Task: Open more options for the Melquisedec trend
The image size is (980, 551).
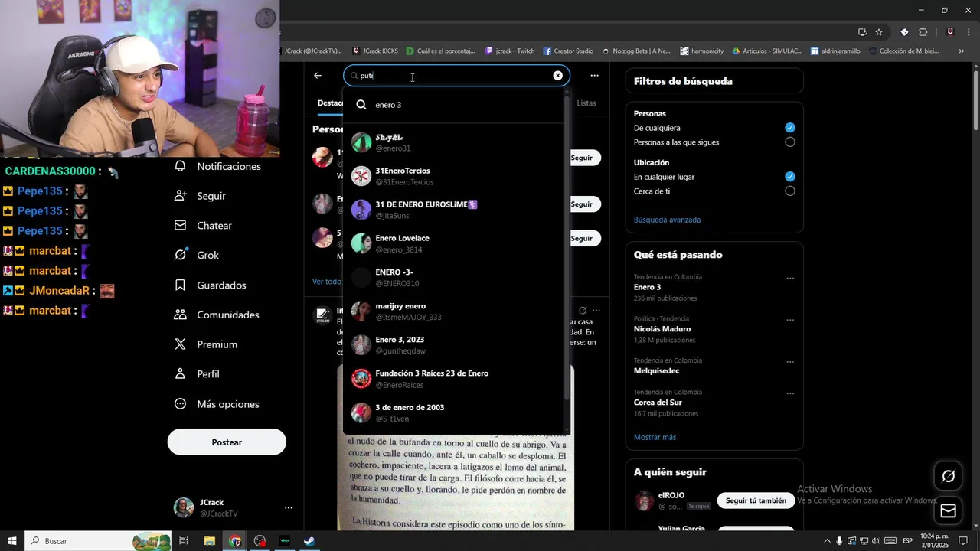Action: 790,361
